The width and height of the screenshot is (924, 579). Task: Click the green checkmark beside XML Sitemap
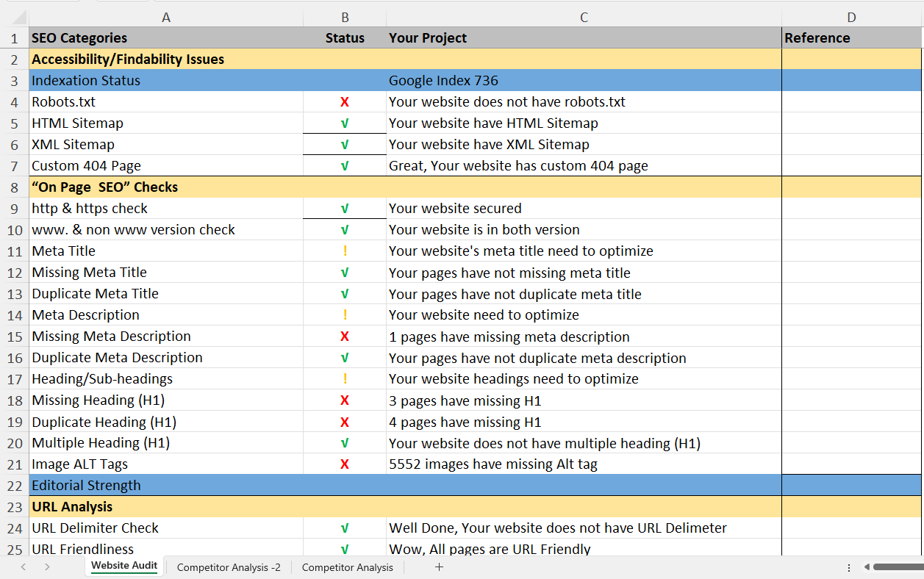click(x=344, y=144)
